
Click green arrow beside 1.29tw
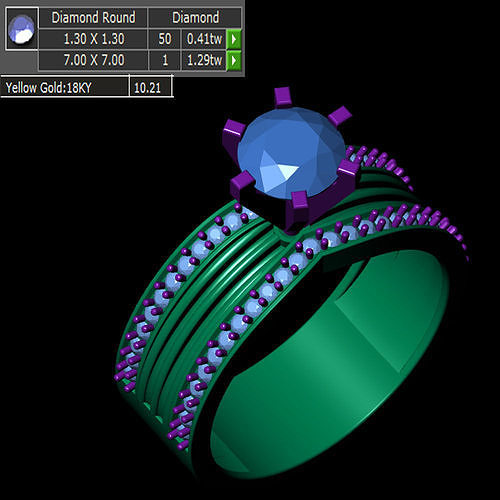[234, 61]
